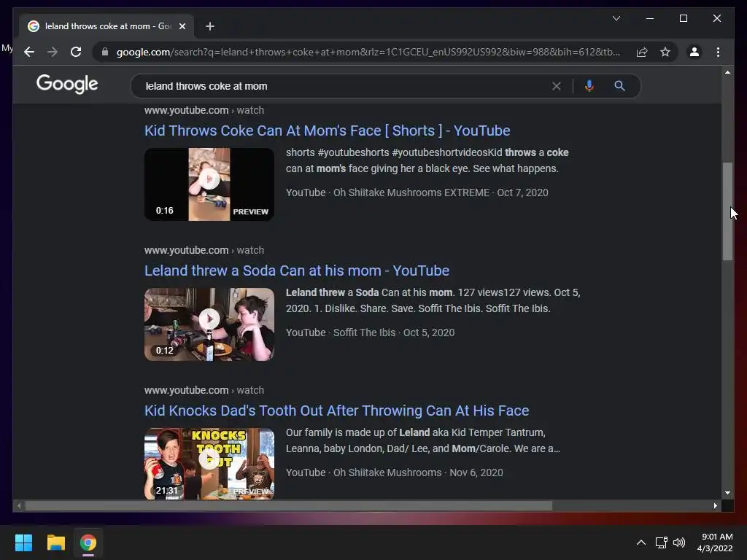Open 'Leland threw a Soda Can at his mom' result
Viewport: 747px width, 560px height.
(297, 271)
